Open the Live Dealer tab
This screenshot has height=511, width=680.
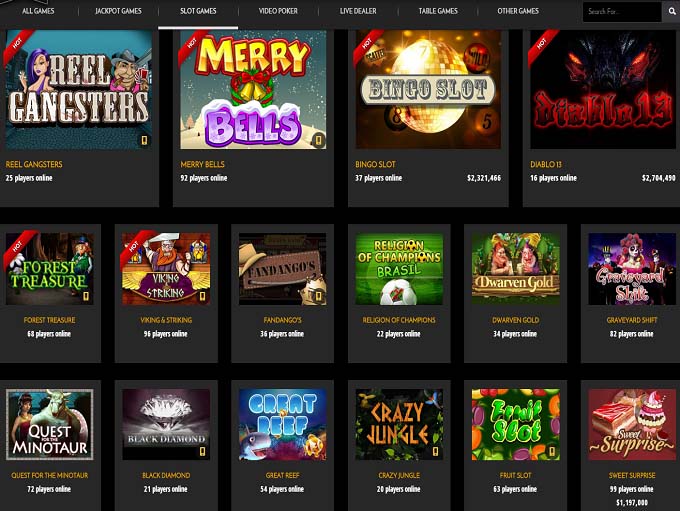358,11
